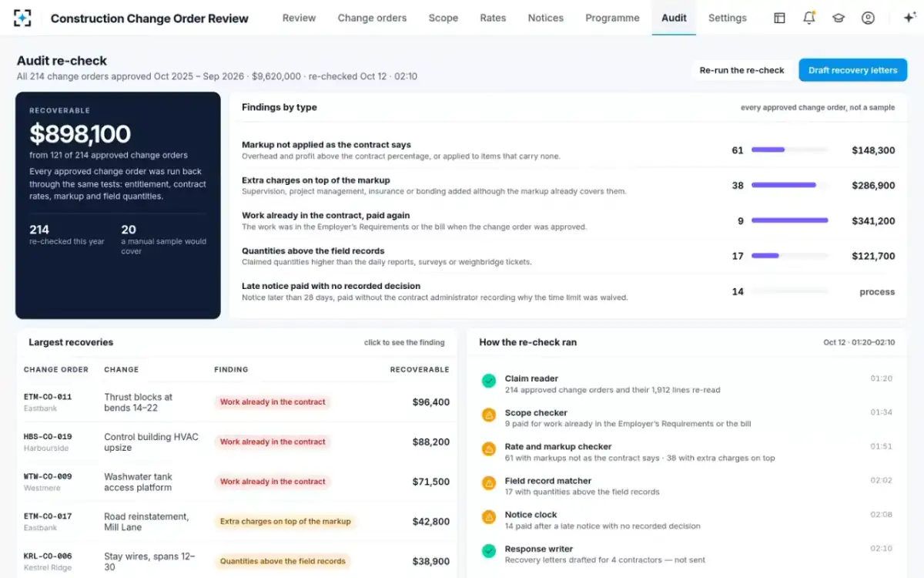Open change order WTW-CO-009
This screenshot has height=578, width=924.
48,477
